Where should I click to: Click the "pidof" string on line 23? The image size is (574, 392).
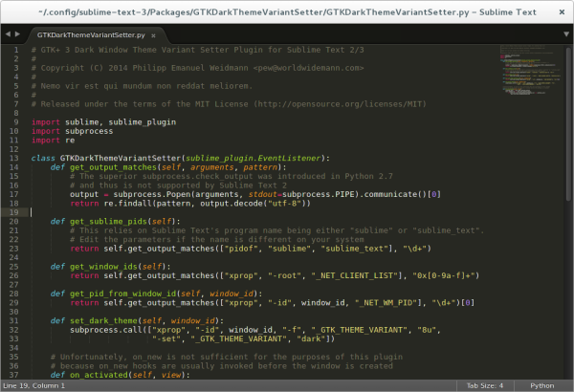[x=243, y=249]
